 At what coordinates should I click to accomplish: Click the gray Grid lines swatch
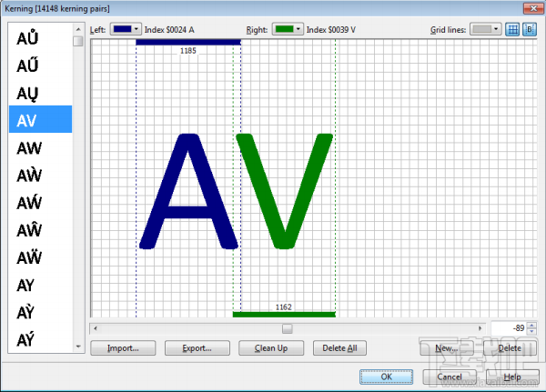[482, 29]
